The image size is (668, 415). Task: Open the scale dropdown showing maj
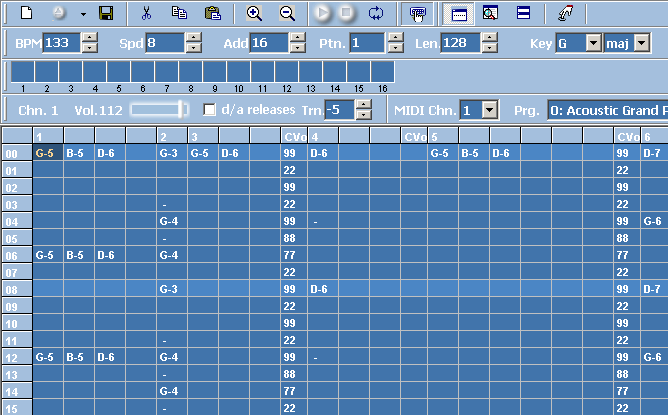click(x=642, y=43)
